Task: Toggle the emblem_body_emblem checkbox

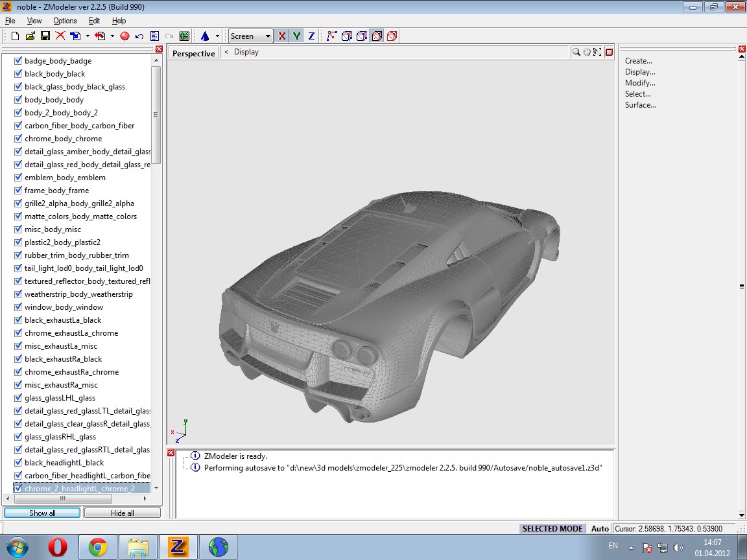Action: (x=18, y=178)
